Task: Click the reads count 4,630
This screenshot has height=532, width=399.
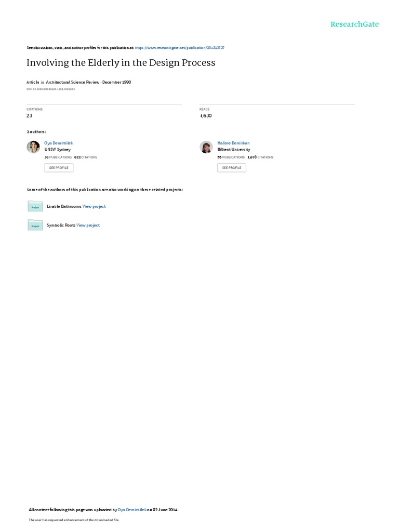Action: click(x=206, y=116)
